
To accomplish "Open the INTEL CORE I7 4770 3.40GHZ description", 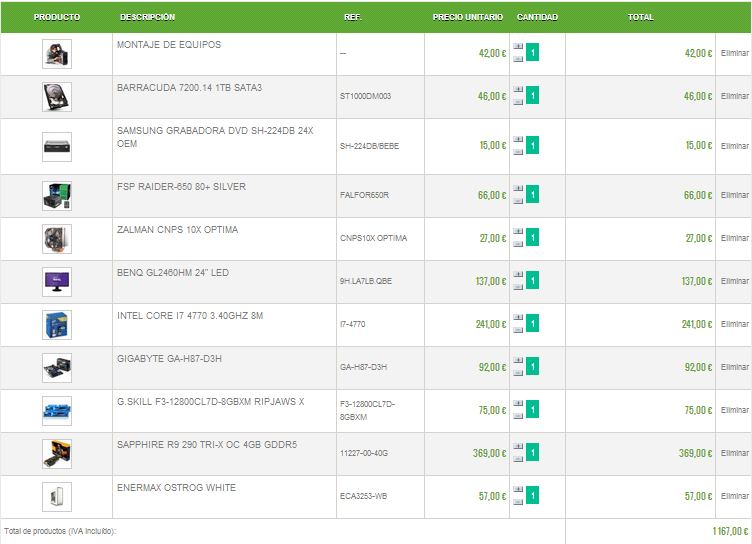I will click(x=190, y=316).
